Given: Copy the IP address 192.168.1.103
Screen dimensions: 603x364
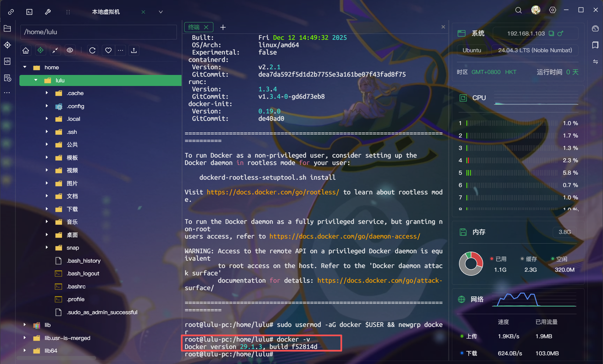Looking at the screenshot, I should [551, 33].
